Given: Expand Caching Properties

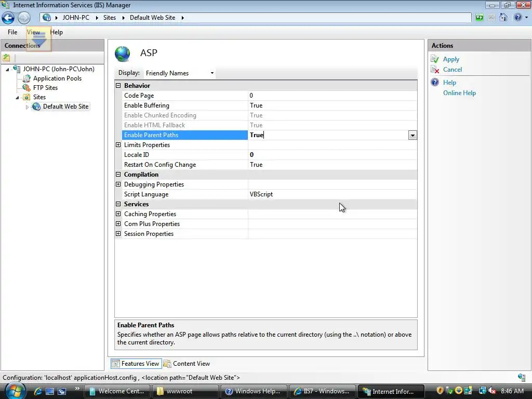Looking at the screenshot, I should point(118,214).
